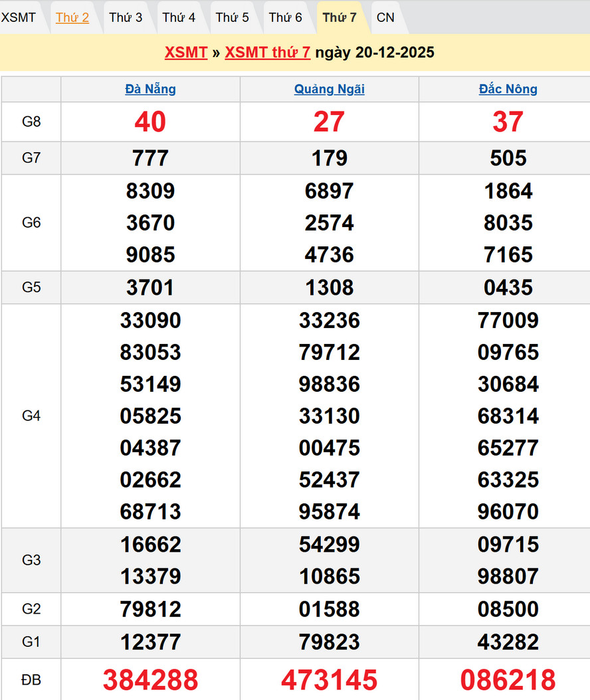Open the Thứ 5 results tab

point(232,17)
